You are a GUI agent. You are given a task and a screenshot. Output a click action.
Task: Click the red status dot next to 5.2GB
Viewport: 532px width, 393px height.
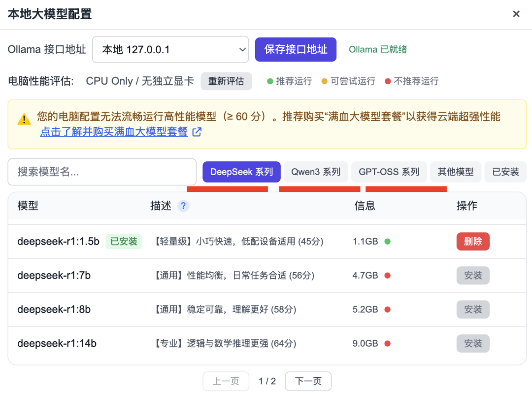[x=388, y=310]
